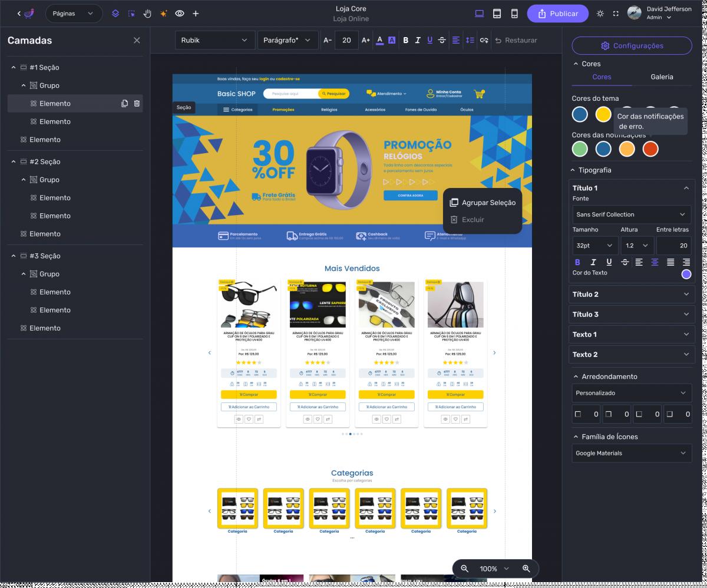The height and width of the screenshot is (588, 707).
Task: Choose Agrupar Seleção from the context menu
Action: tap(483, 203)
